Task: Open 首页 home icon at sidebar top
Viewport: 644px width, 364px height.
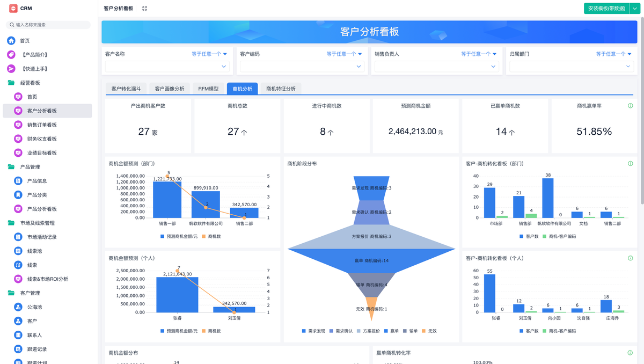Action: pos(11,41)
